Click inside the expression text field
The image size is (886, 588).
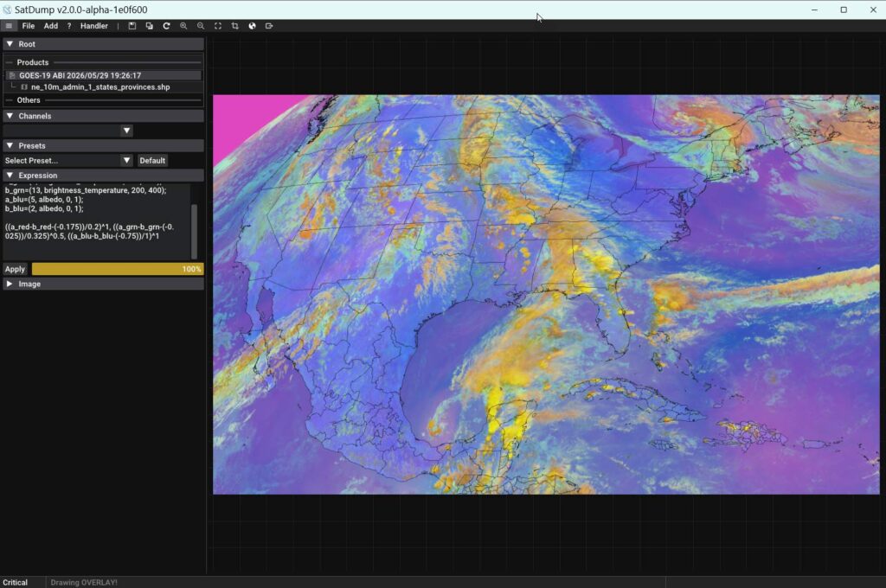click(x=97, y=222)
